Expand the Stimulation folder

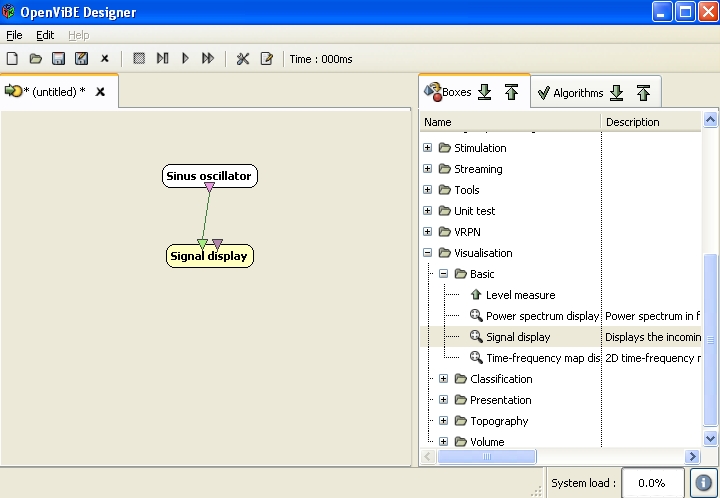click(428, 148)
